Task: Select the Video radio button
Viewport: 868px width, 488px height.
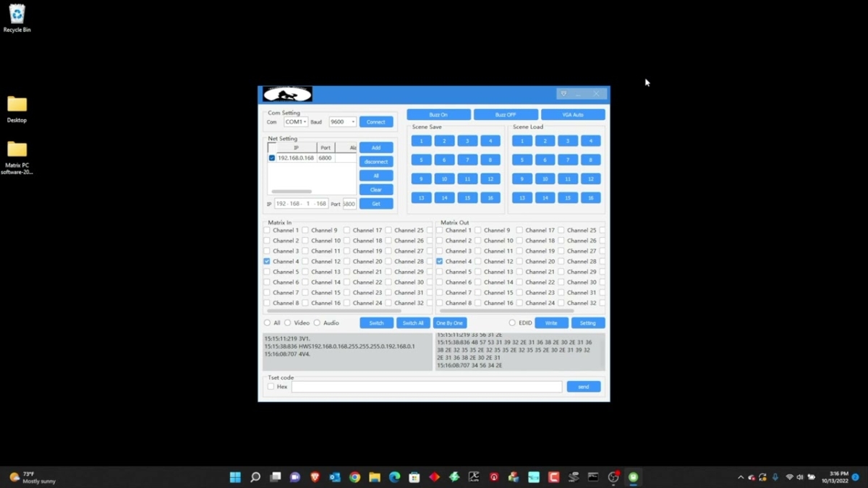Action: click(x=288, y=323)
